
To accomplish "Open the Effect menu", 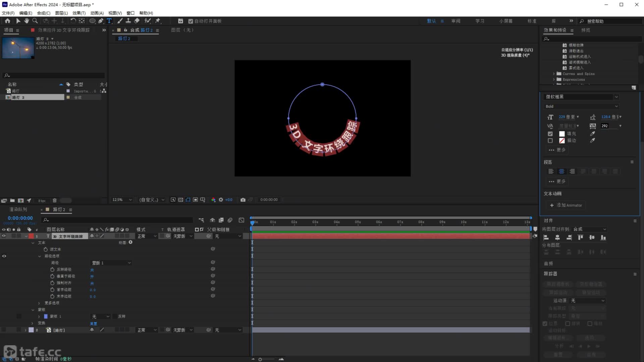I will pyautogui.click(x=79, y=13).
